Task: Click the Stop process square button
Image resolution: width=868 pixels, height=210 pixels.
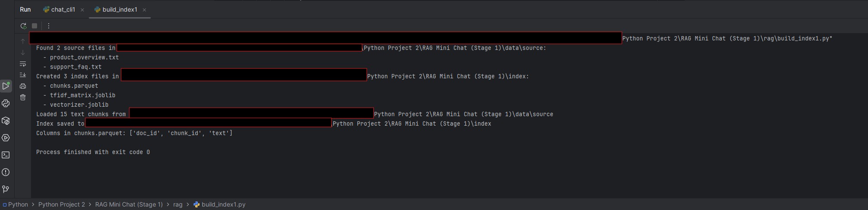Action: coord(34,26)
